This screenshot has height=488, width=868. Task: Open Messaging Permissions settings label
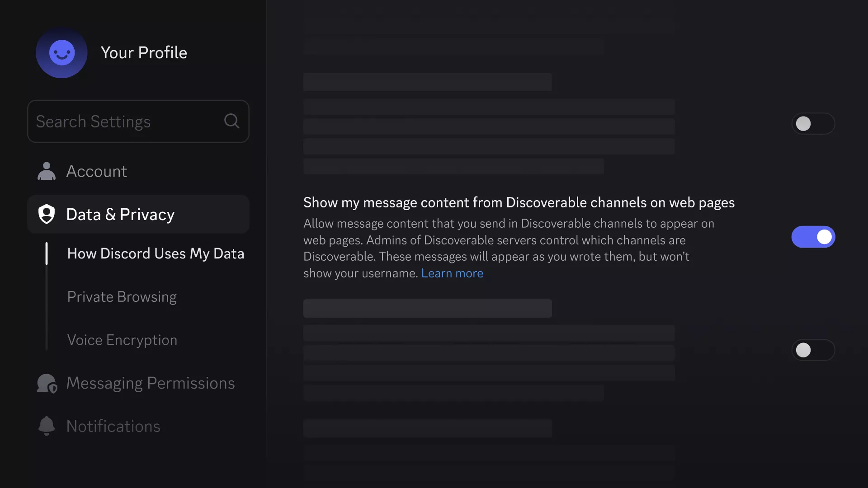[x=151, y=383]
